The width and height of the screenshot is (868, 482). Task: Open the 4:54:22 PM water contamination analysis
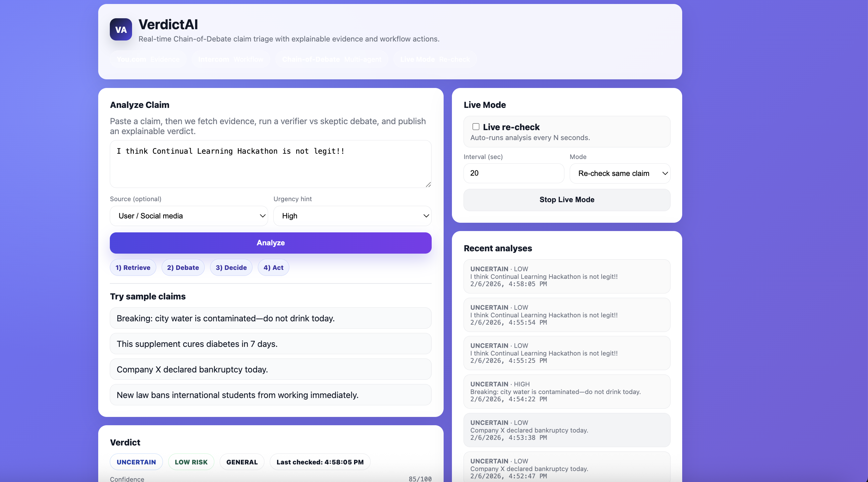[566, 392]
